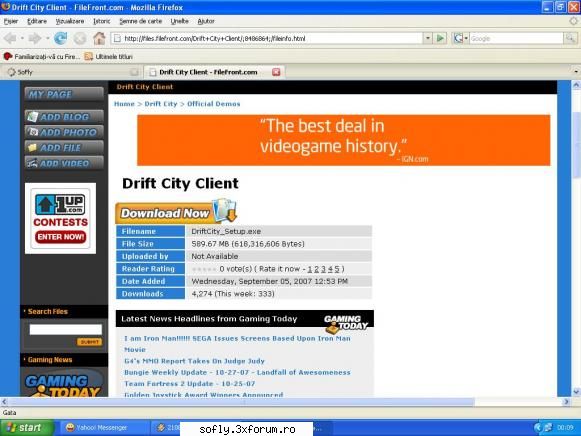Click the Gaming Today sidebar logo
Viewport: 581px width, 436px height.
coord(63,383)
